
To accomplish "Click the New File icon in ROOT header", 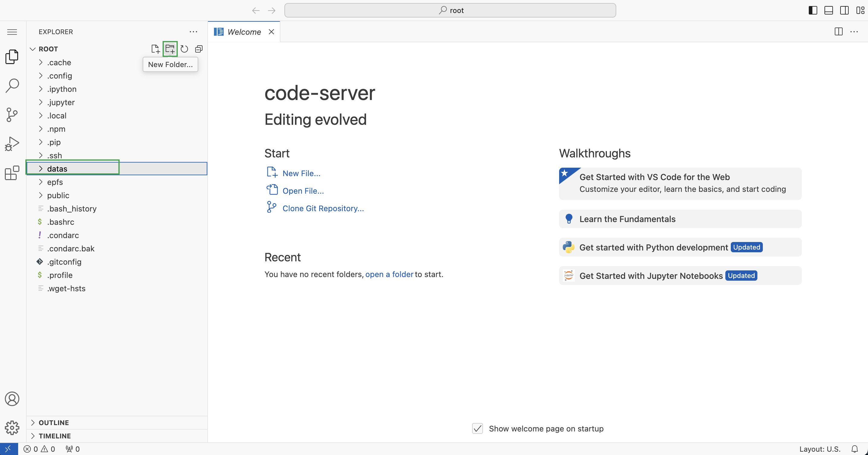I will pos(155,49).
